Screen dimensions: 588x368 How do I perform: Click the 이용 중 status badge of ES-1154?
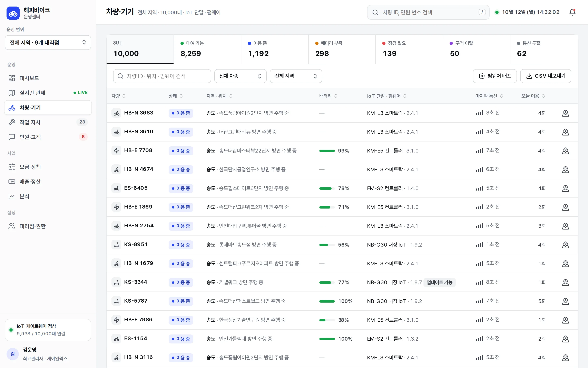pyautogui.click(x=181, y=339)
